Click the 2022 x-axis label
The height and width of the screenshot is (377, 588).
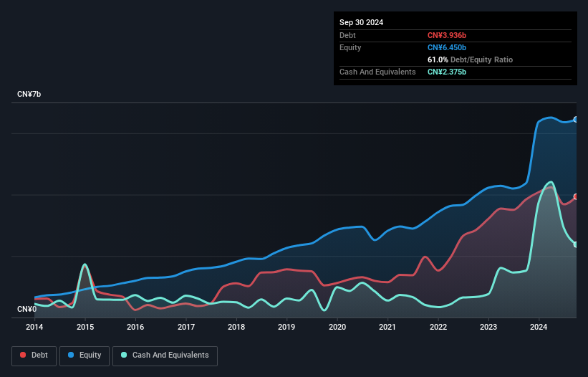pyautogui.click(x=438, y=327)
